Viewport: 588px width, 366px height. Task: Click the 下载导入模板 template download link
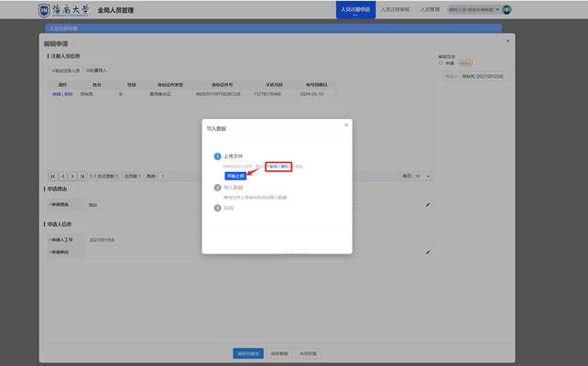278,167
